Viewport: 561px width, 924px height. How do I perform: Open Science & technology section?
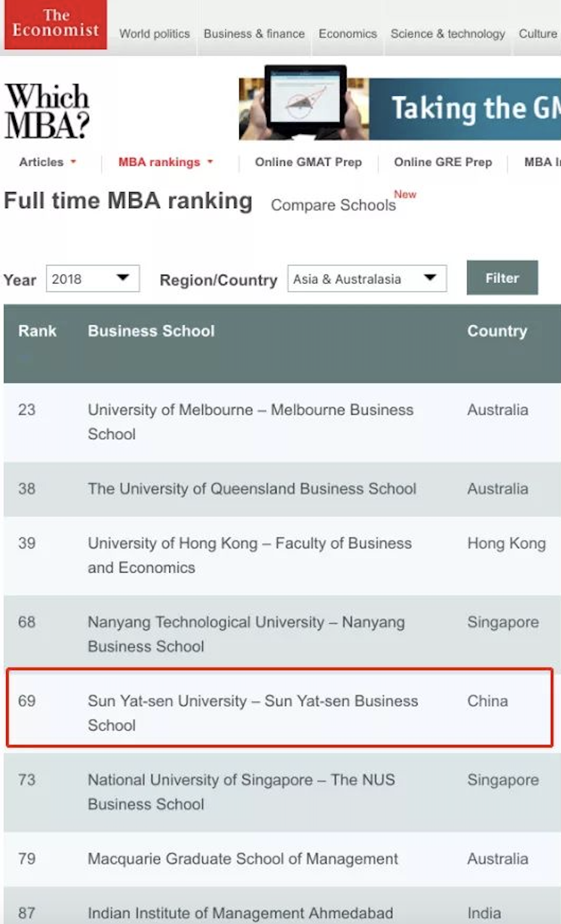tap(447, 34)
